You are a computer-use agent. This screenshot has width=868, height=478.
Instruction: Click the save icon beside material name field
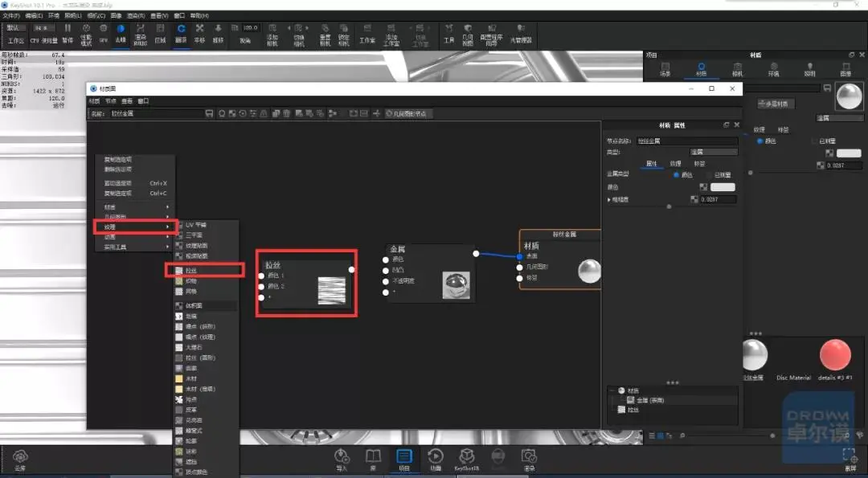point(209,113)
